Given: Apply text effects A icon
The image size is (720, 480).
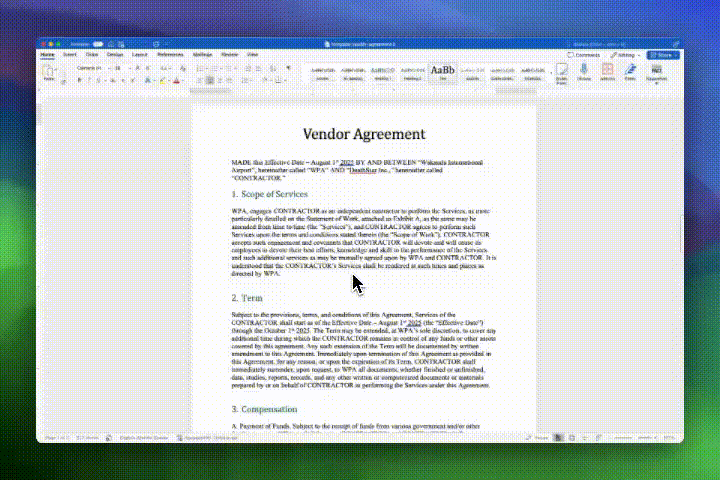Looking at the screenshot, I should coord(148,80).
